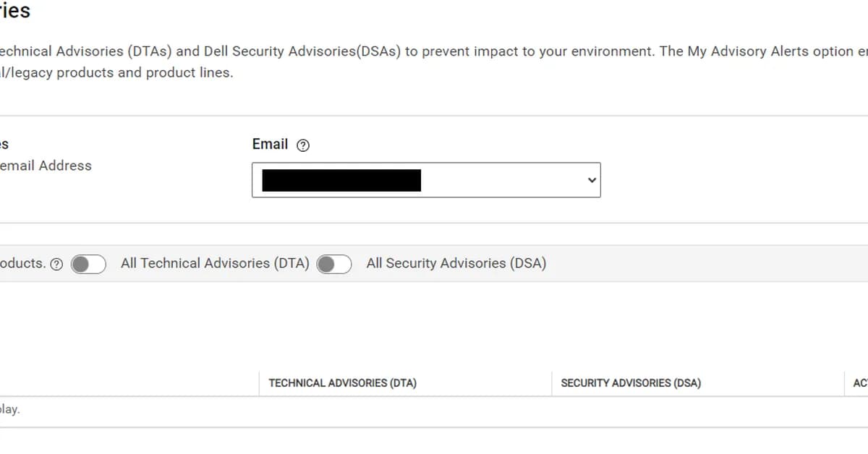Select the circled question mark near products text
868x454 pixels.
58,264
